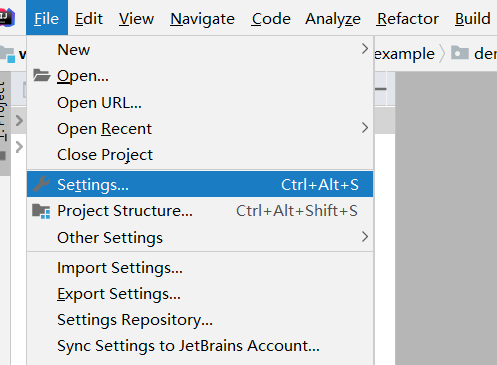Click the example breadcrumb in the navigation bar
497x365 pixels.
pos(404,54)
